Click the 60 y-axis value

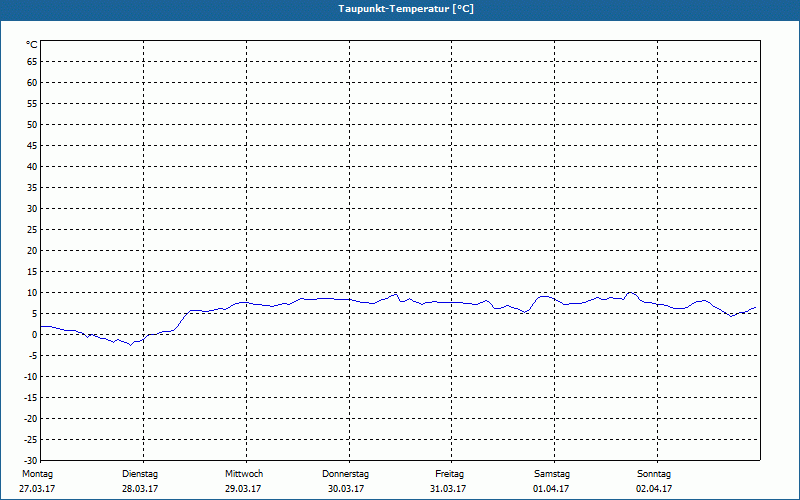click(32, 83)
